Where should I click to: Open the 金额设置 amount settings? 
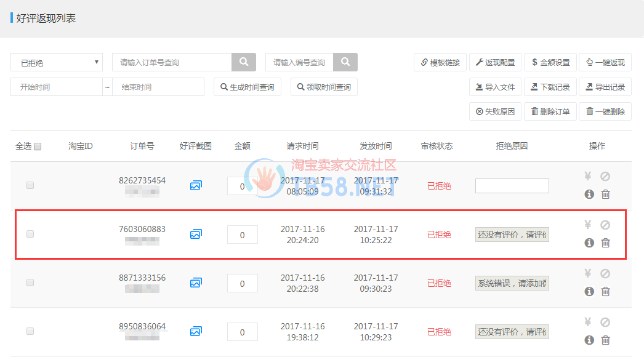(550, 62)
